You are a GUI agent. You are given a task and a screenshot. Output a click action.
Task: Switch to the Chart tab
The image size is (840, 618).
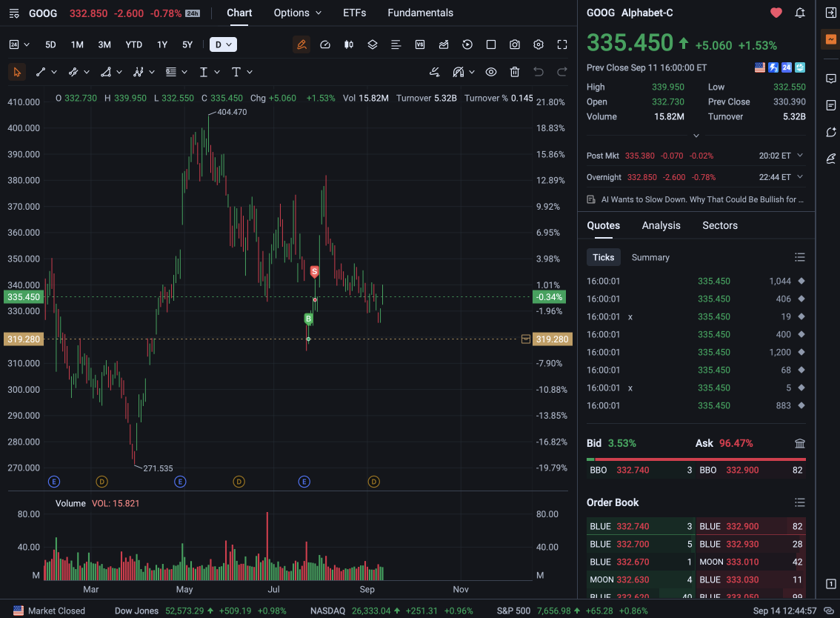(239, 13)
